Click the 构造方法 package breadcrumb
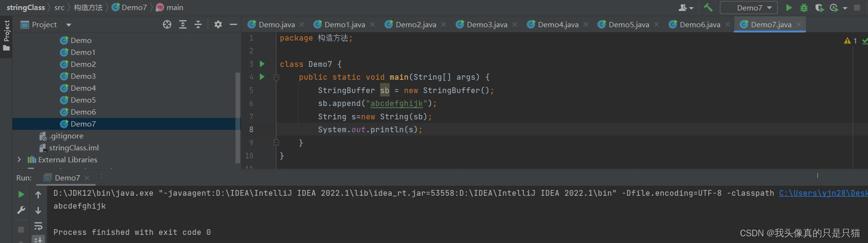Screen dimensions: 868x243 tap(88, 8)
